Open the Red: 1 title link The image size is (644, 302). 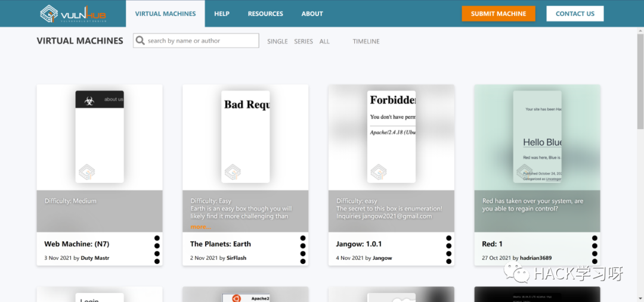tap(492, 244)
